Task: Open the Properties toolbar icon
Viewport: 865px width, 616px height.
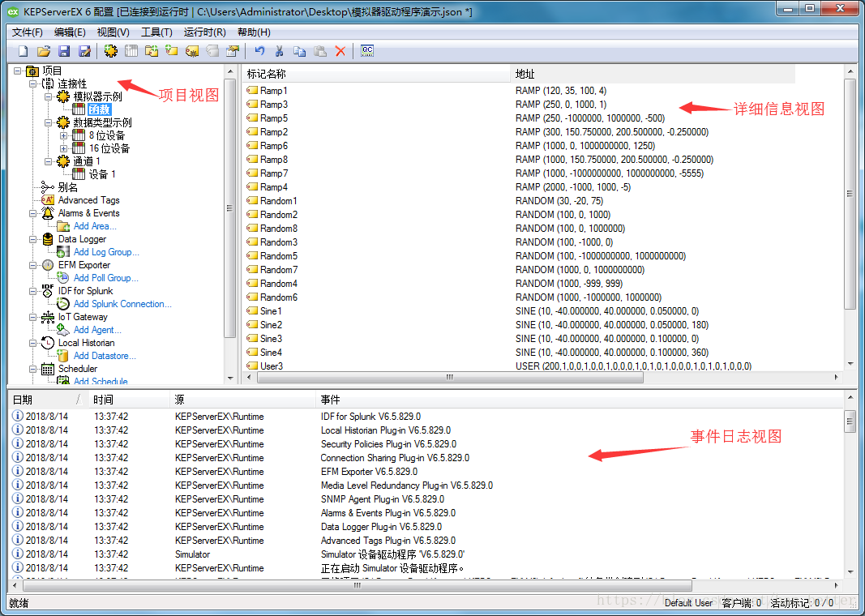Action: pyautogui.click(x=233, y=51)
